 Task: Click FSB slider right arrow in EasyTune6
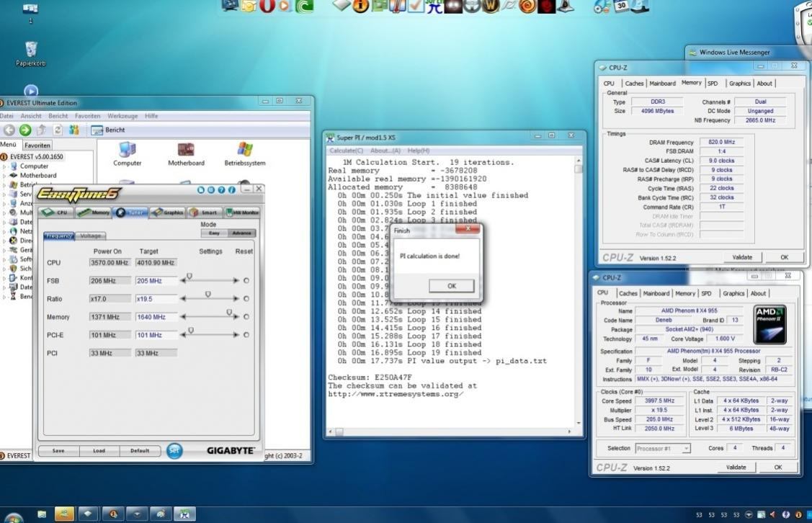point(236,280)
